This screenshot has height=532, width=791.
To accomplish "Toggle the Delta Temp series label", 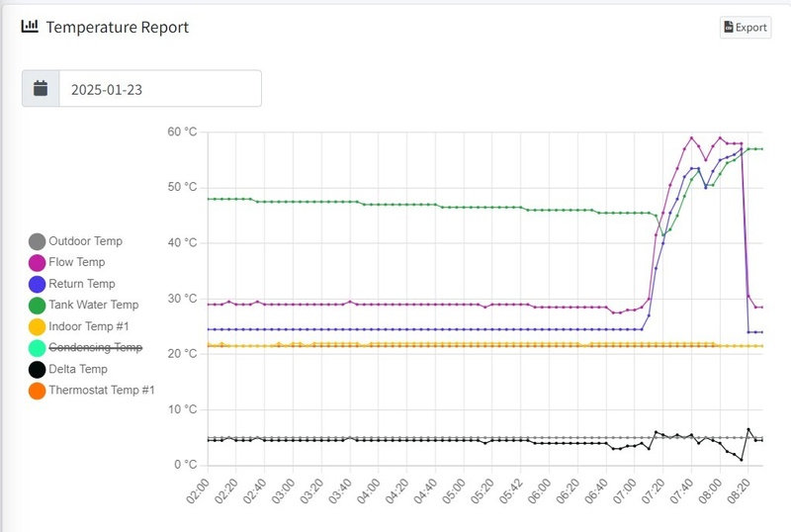I will [x=78, y=369].
